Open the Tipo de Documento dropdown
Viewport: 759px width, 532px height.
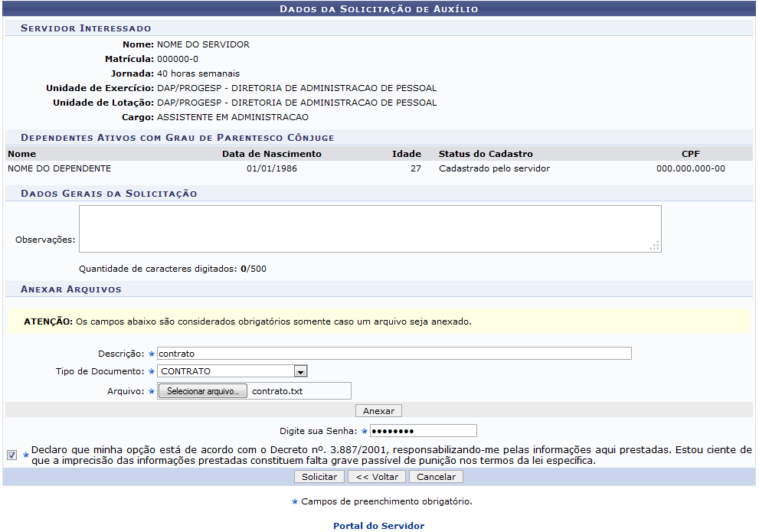[x=301, y=371]
